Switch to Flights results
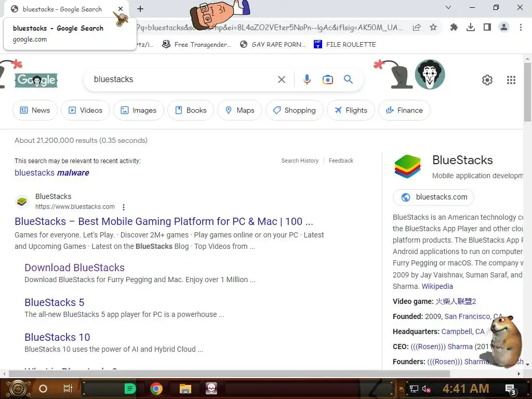 point(351,110)
